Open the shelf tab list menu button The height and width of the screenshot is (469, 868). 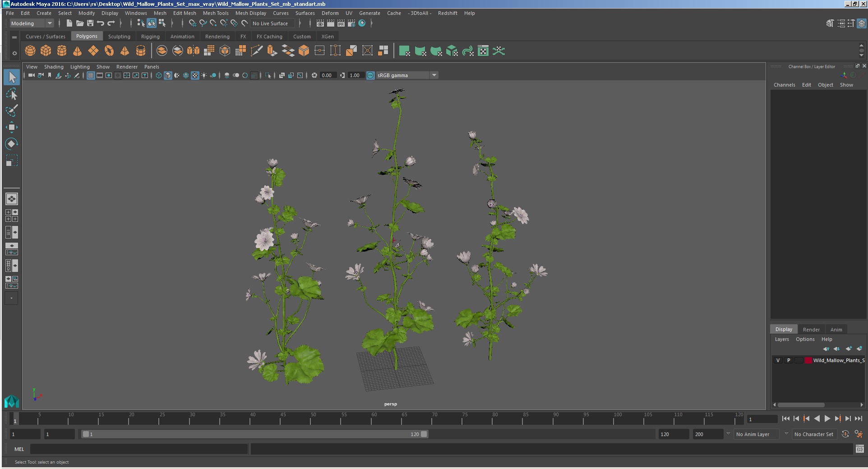[x=14, y=37]
